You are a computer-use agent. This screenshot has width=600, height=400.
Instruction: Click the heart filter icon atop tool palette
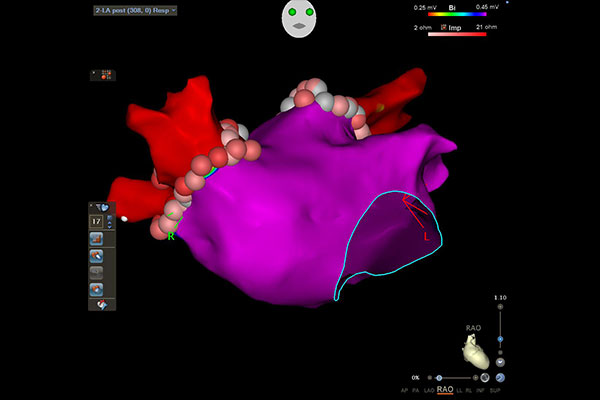(x=103, y=208)
